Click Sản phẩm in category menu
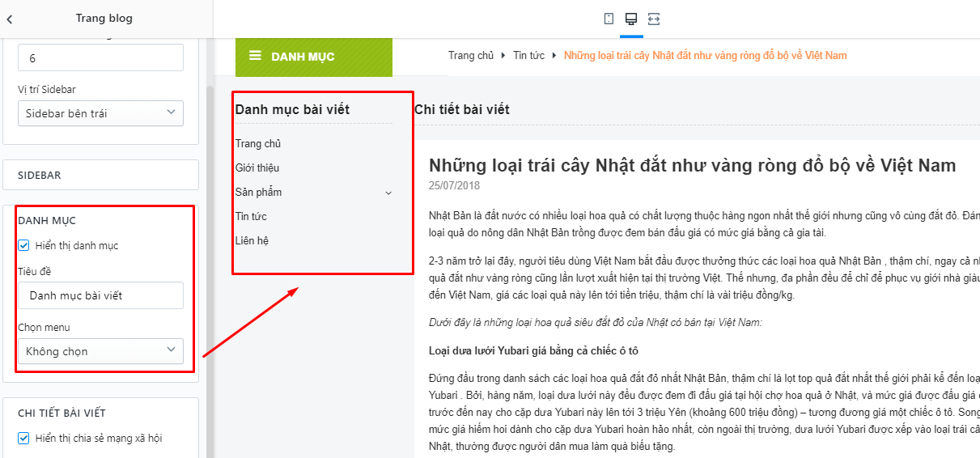The width and height of the screenshot is (980, 458). point(258,192)
